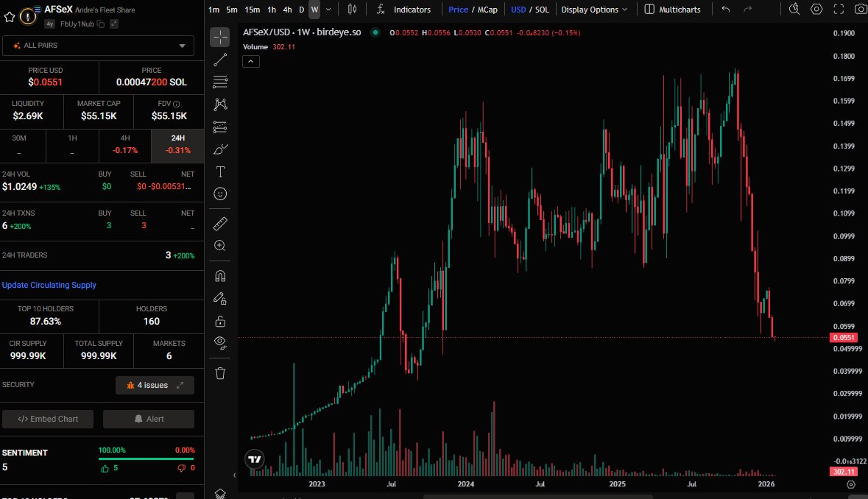The image size is (868, 499).
Task: Open chart settings hexagon icon
Action: pyautogui.click(x=816, y=10)
